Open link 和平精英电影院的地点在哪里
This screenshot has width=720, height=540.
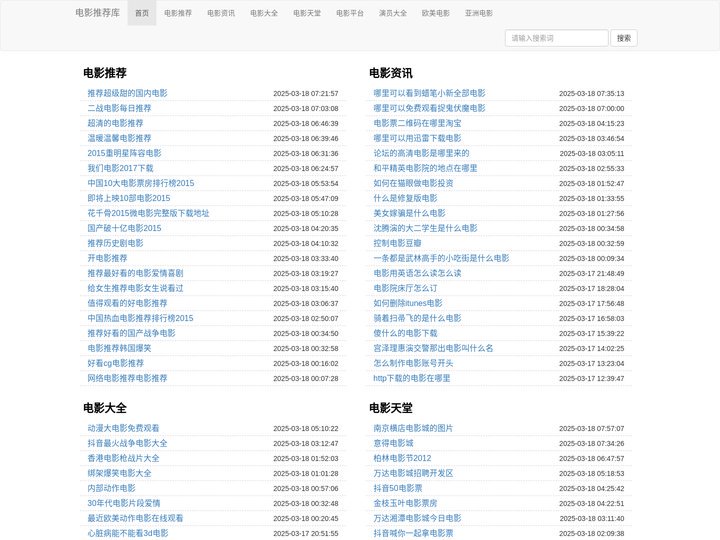(425, 168)
